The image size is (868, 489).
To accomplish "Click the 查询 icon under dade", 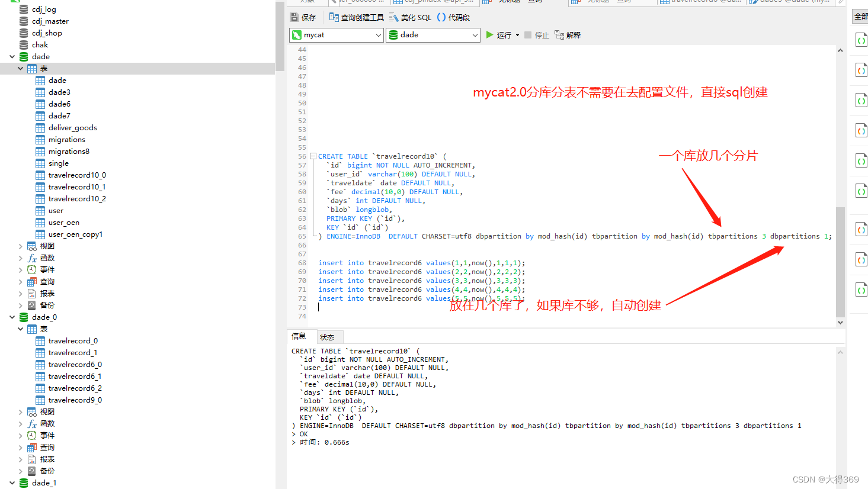I will (x=32, y=282).
